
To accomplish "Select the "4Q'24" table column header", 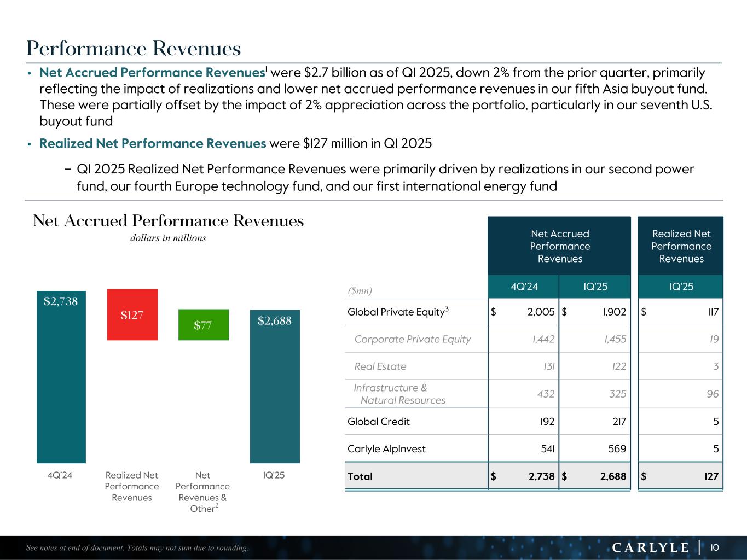I will click(524, 287).
